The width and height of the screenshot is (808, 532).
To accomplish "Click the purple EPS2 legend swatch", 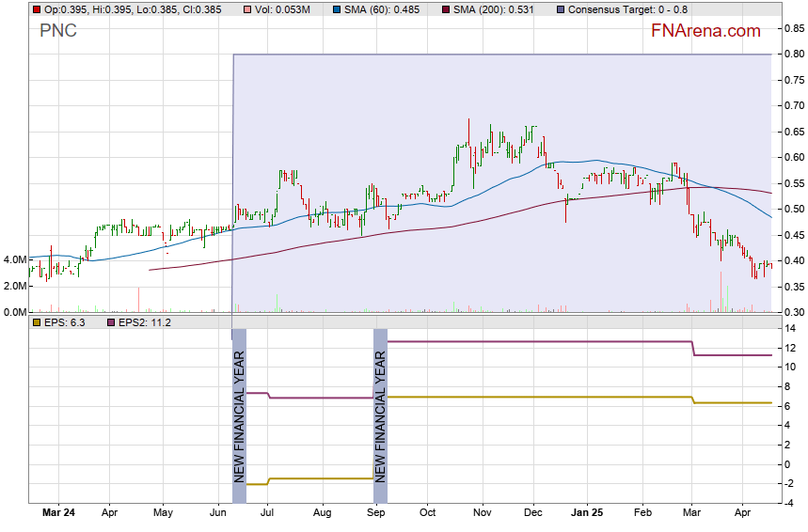I will [x=110, y=322].
